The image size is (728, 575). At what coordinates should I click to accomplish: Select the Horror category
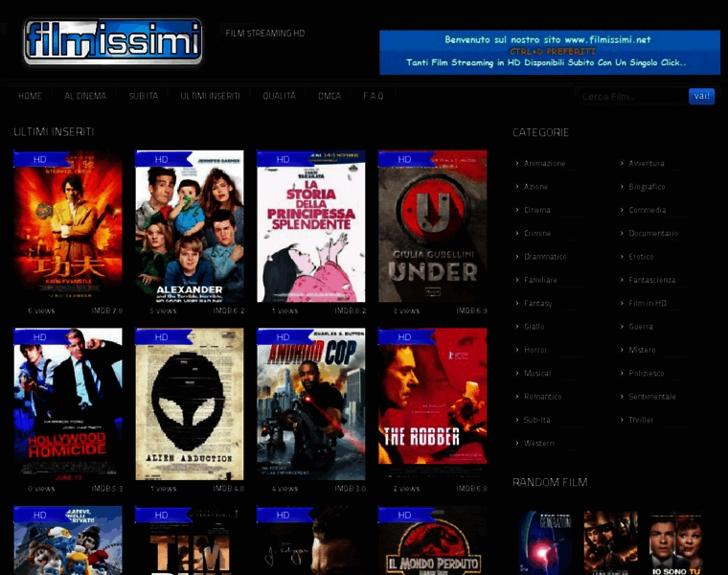click(535, 350)
